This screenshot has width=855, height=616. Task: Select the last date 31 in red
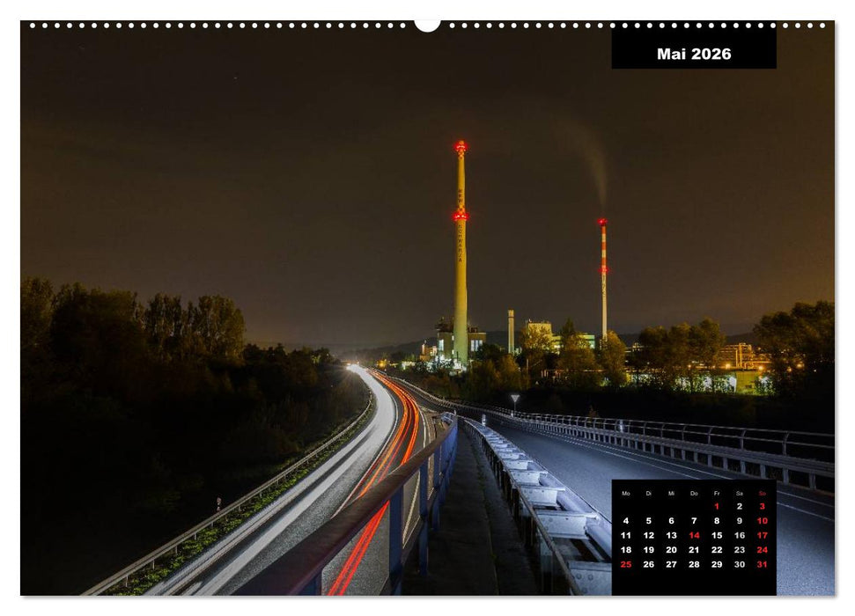763,562
